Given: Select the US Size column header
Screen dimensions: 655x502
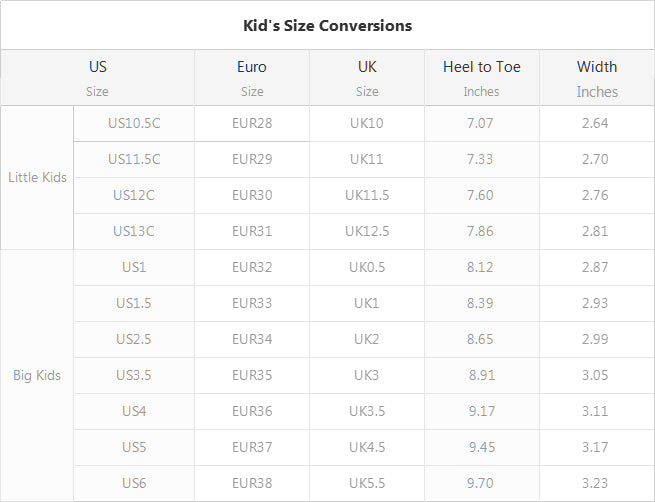Looking at the screenshot, I should [98, 78].
